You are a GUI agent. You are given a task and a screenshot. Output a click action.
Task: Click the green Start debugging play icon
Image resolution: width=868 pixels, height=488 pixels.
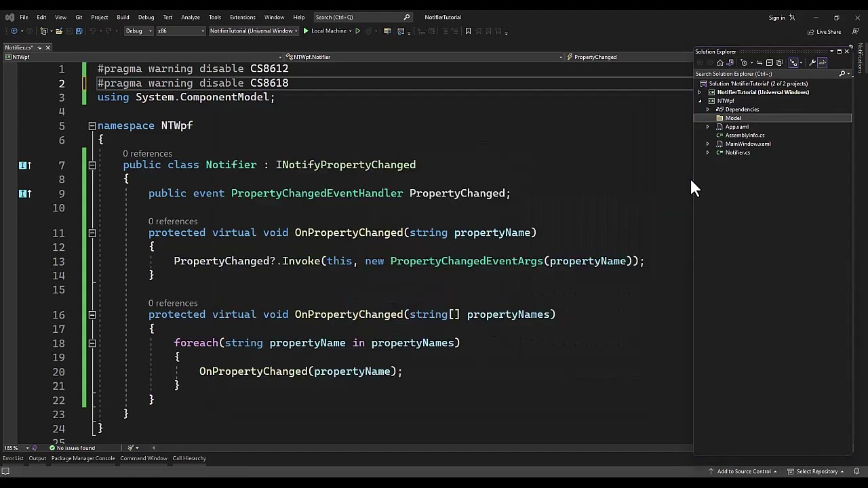[x=306, y=31]
